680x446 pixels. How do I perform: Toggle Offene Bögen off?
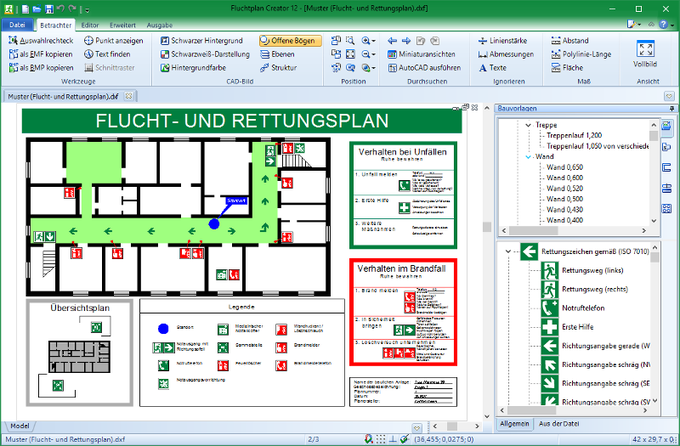tap(291, 41)
